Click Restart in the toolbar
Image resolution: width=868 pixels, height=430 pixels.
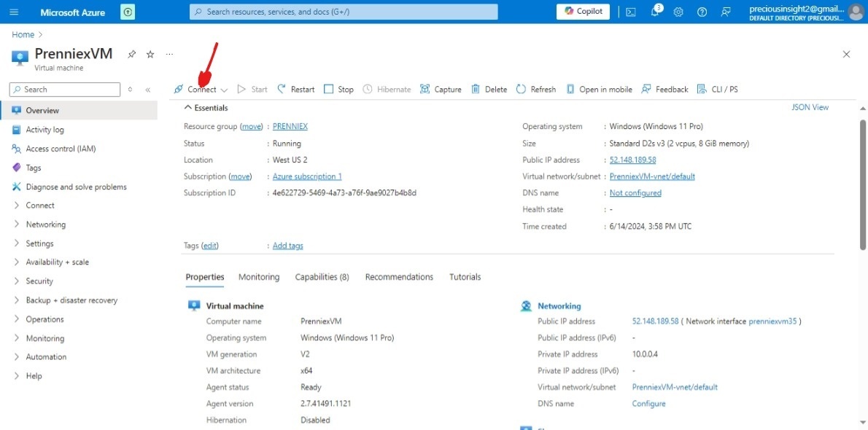click(295, 89)
